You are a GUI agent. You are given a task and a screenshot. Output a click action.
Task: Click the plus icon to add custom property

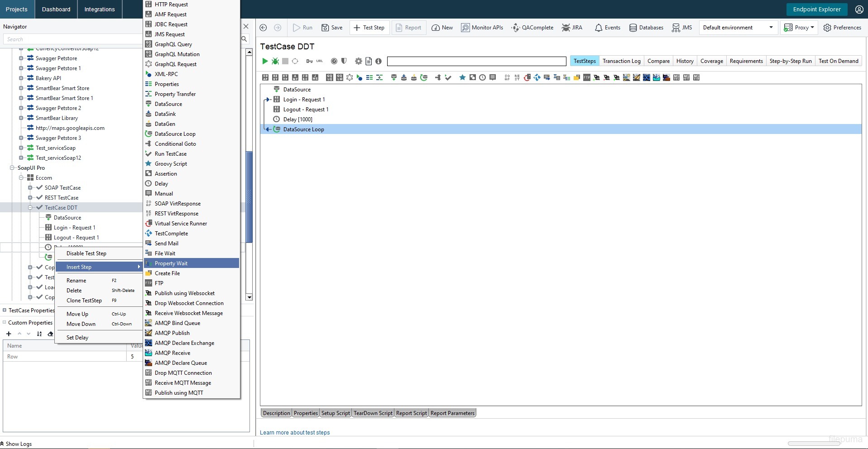tap(9, 334)
